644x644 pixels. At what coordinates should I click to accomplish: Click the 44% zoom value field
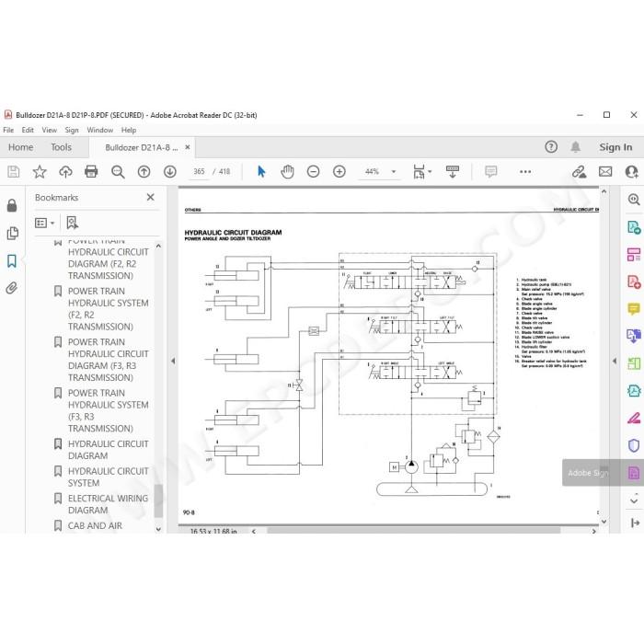point(372,171)
